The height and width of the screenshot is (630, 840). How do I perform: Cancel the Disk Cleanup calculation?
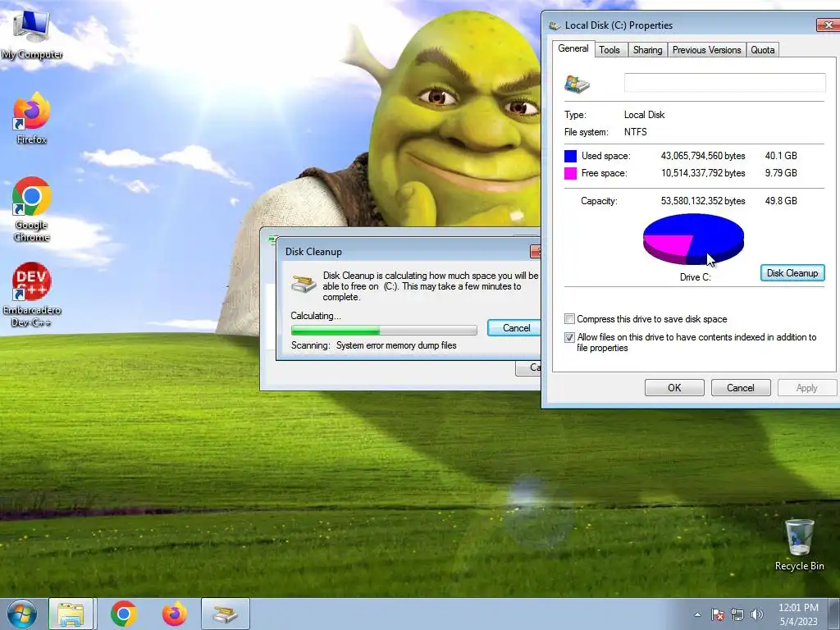515,328
